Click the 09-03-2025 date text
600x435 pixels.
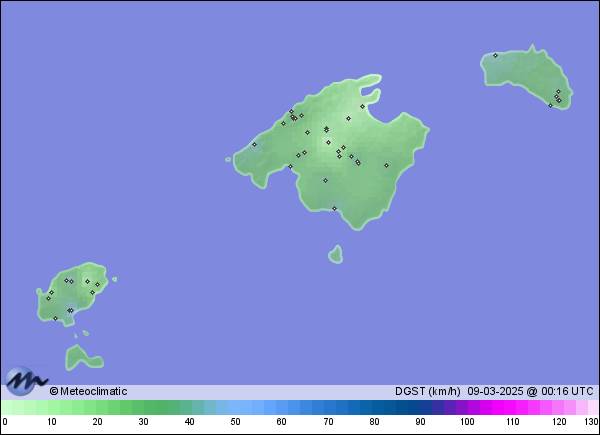[495, 391]
